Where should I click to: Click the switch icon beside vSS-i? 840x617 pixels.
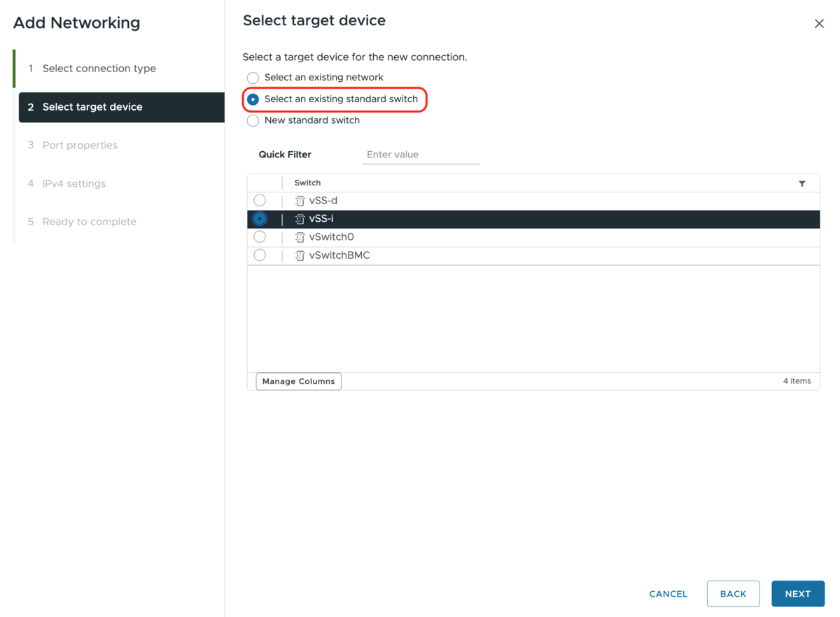click(x=300, y=219)
